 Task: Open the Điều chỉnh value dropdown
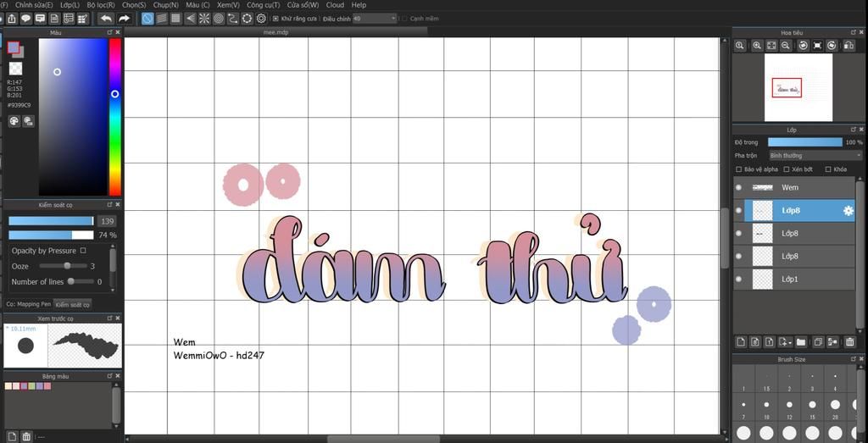375,19
